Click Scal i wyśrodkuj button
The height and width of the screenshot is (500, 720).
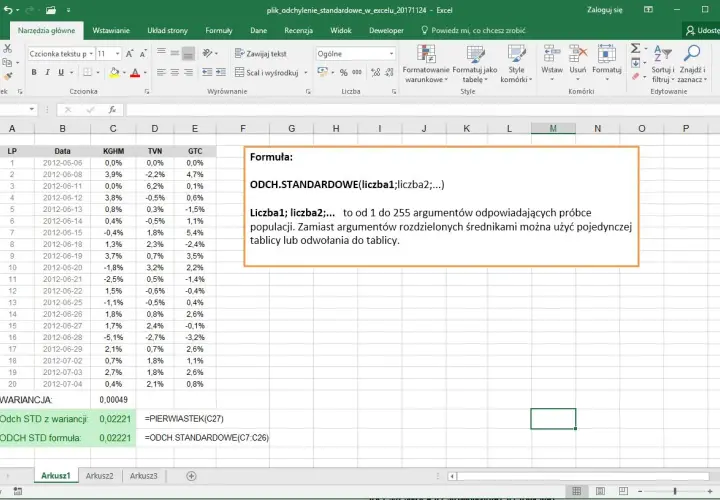(267, 73)
